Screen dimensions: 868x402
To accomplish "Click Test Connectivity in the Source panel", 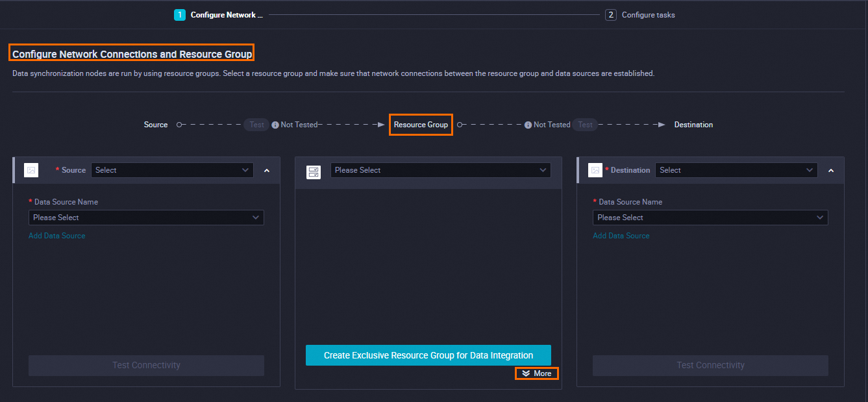I will (x=146, y=366).
